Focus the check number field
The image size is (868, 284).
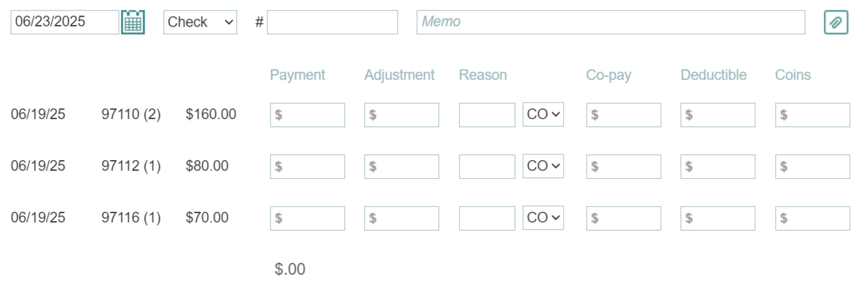[x=332, y=22]
